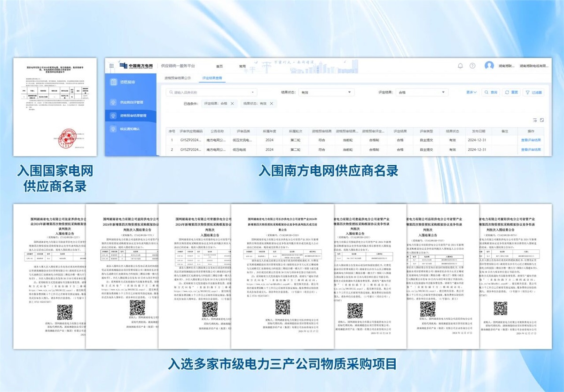The width and height of the screenshot is (564, 392).
Task: Click the 重置 reset button
Action: [x=511, y=92]
